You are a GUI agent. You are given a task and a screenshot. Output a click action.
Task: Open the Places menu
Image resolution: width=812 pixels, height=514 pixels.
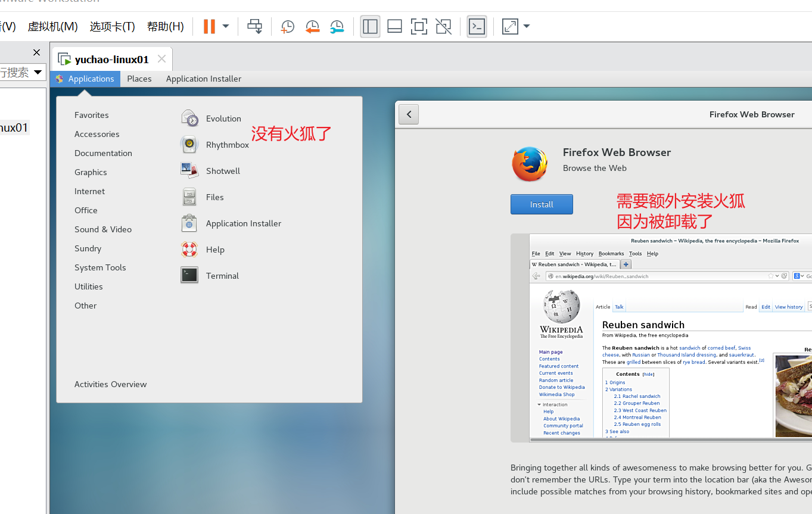139,79
